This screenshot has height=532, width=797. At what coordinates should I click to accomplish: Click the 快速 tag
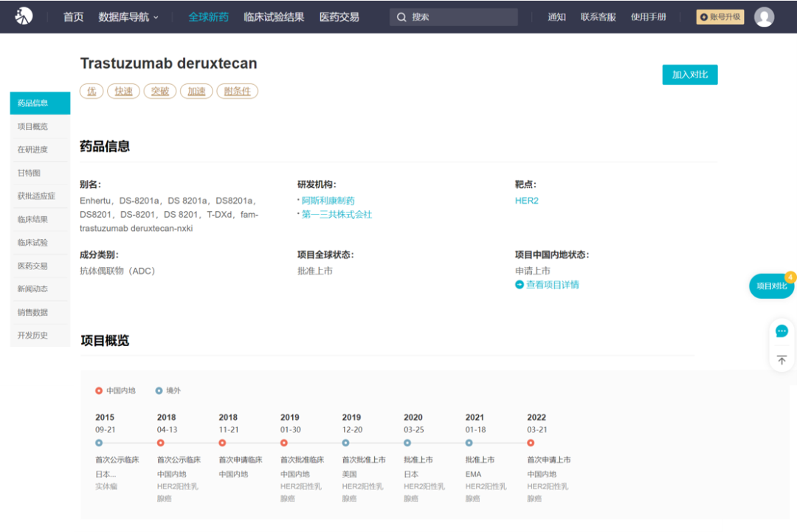pyautogui.click(x=123, y=91)
